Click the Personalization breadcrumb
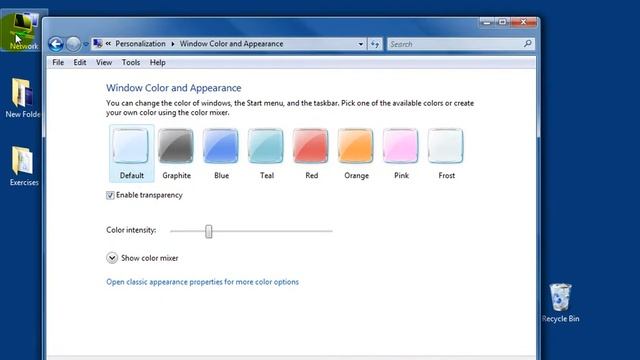This screenshot has height=360, width=640. pyautogui.click(x=140, y=44)
